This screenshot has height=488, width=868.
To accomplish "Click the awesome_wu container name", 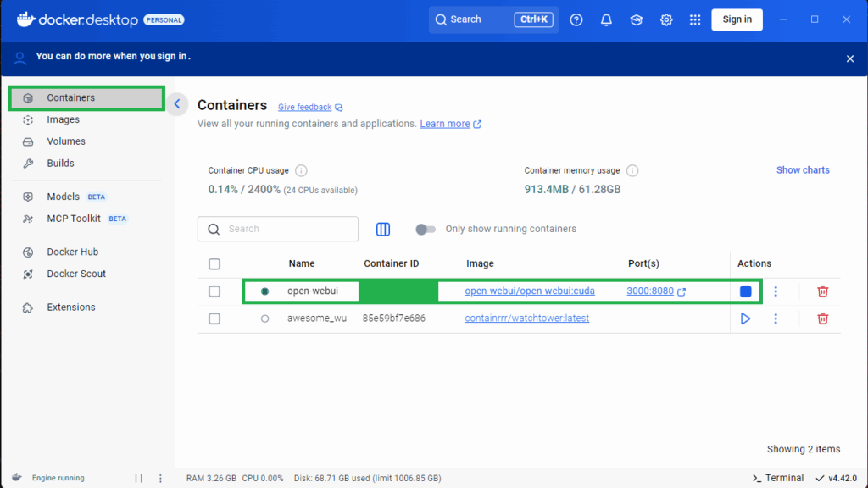I will 317,319.
